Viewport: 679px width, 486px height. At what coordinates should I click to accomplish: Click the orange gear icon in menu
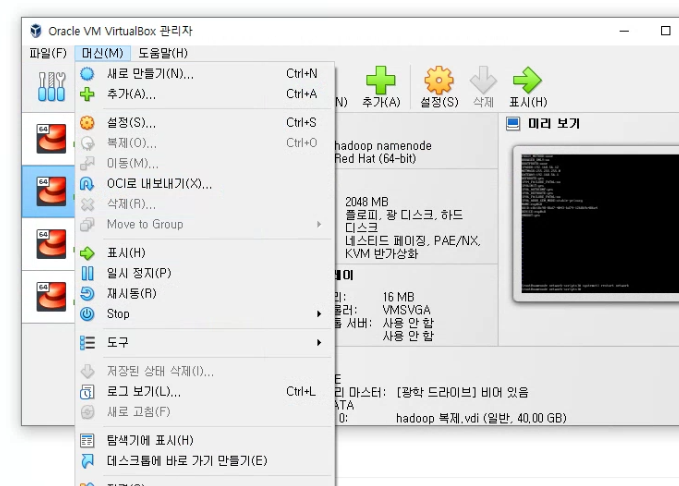tap(87, 123)
